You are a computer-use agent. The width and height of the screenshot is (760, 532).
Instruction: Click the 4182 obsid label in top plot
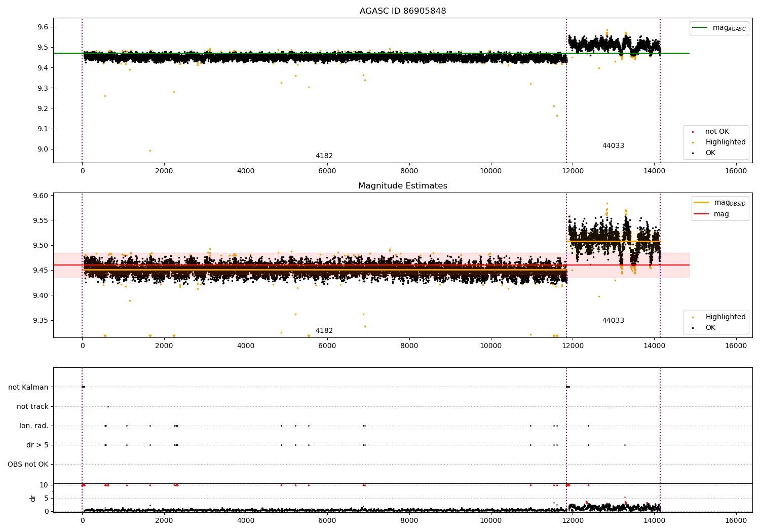coord(324,156)
